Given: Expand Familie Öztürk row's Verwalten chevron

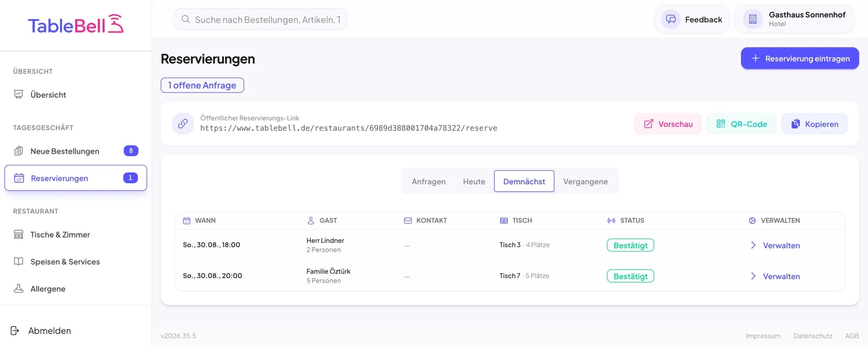Looking at the screenshot, I should click(753, 276).
